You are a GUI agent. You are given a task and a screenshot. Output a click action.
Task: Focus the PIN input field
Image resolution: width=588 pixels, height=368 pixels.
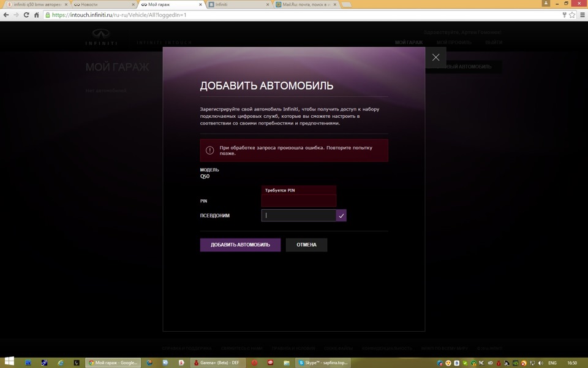298,201
